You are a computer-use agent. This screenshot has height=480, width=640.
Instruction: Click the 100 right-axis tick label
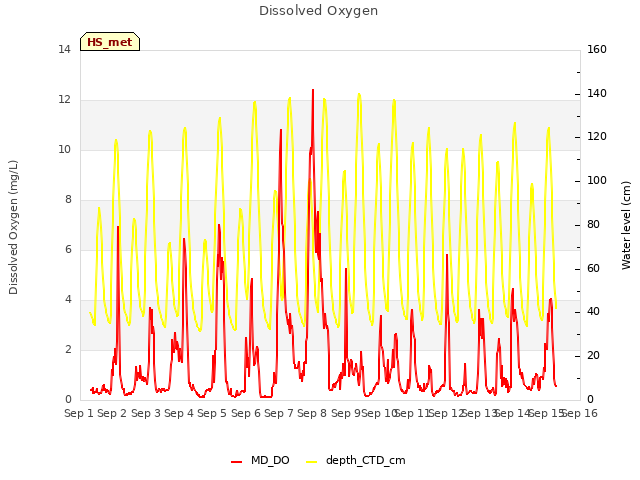click(597, 181)
